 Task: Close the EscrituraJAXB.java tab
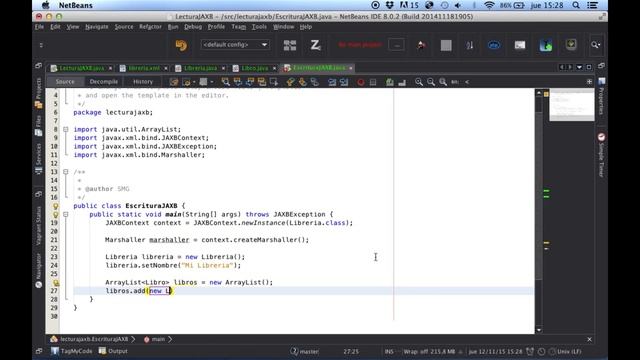click(351, 68)
